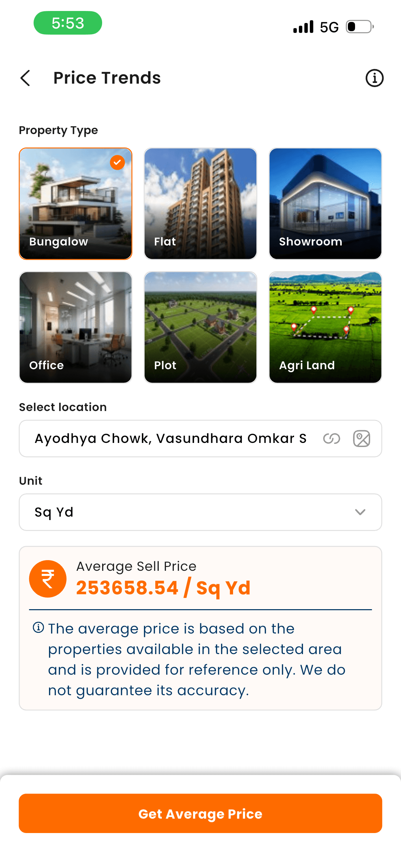The image size is (401, 868).
Task: Open the info icon beside Price Trends
Action: pos(374,78)
